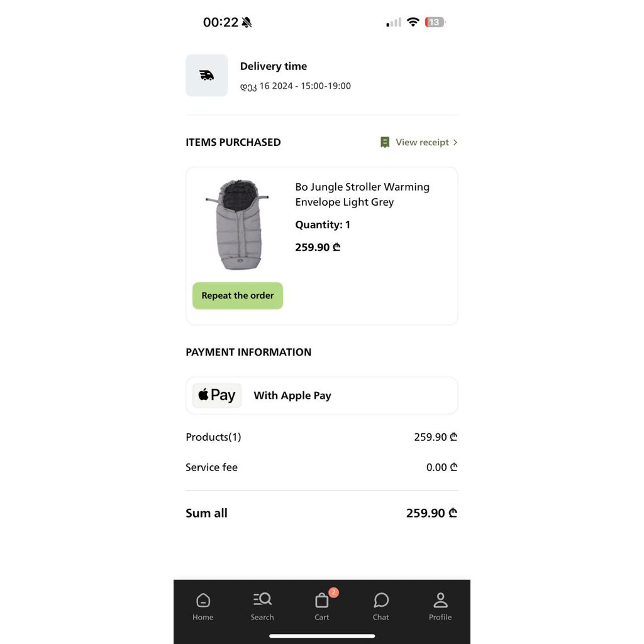The width and height of the screenshot is (644, 644).
Task: Tap the Wi-Fi status icon
Action: click(413, 22)
